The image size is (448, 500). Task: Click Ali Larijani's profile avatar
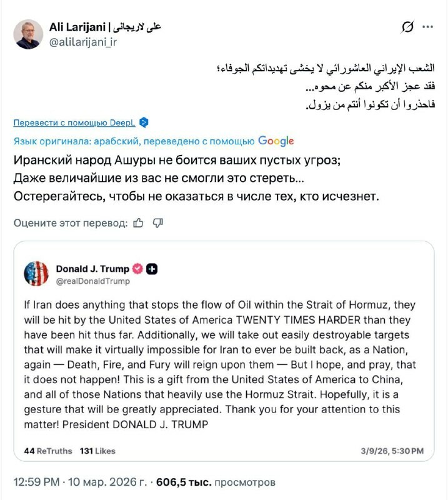point(28,34)
